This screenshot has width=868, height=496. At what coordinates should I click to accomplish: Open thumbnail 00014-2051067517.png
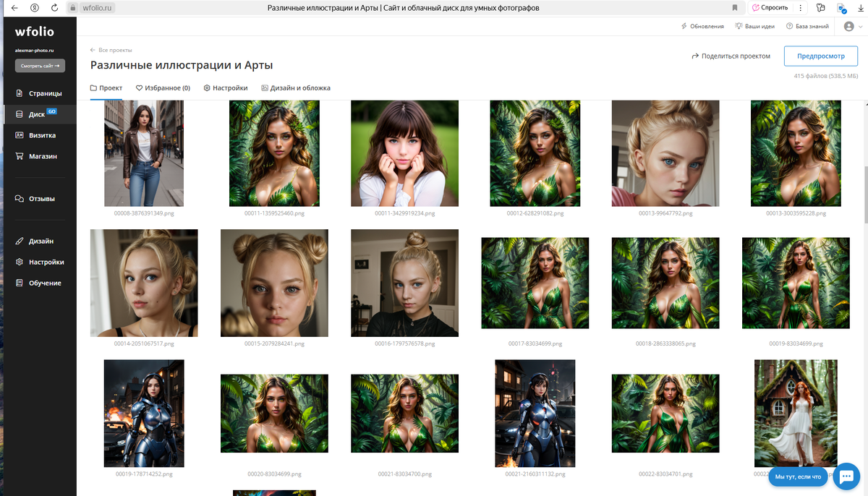[144, 283]
